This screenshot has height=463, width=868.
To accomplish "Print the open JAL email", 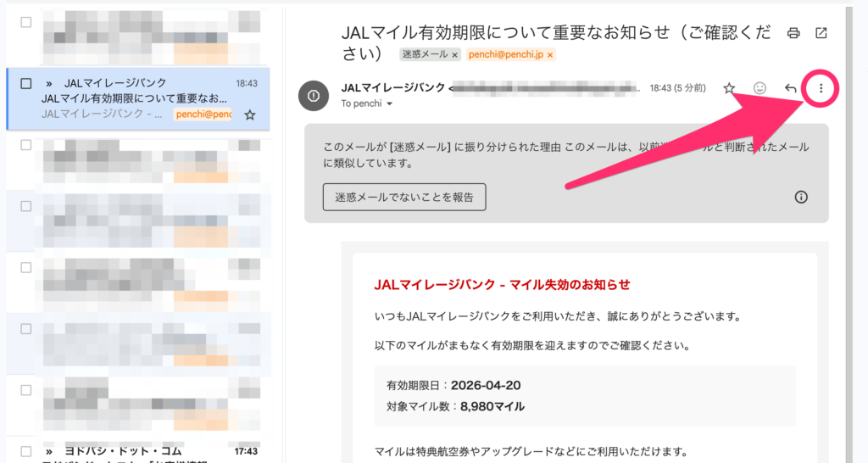I will 793,33.
